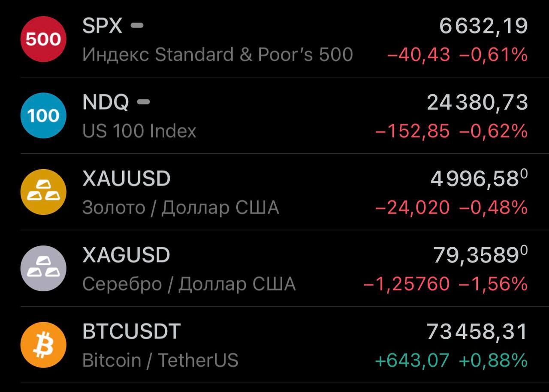Image resolution: width=549 pixels, height=392 pixels.
Task: Click the NDQ price 24380,73
Action: (x=477, y=103)
